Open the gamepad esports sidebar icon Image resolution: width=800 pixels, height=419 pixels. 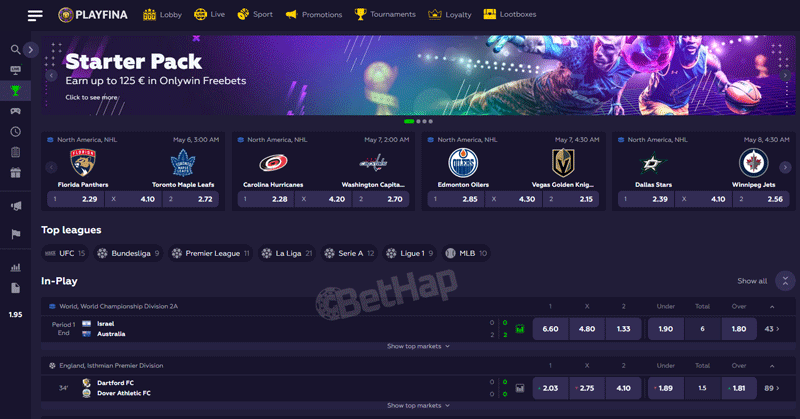coord(15,111)
